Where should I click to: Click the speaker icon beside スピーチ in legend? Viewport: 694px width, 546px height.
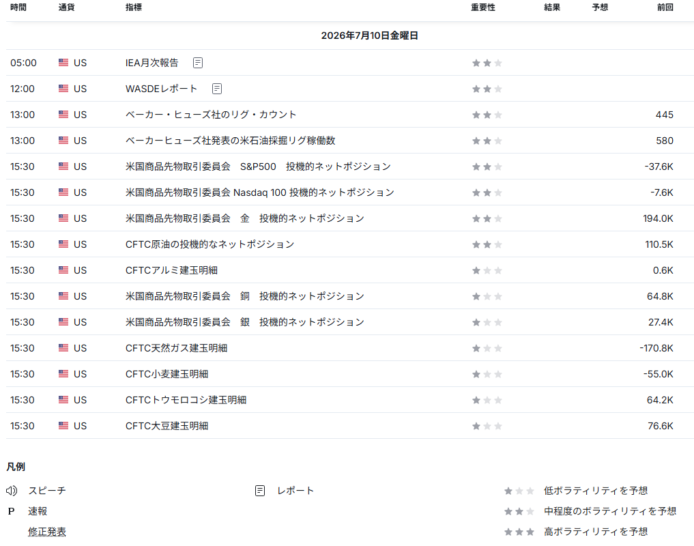pyautogui.click(x=12, y=490)
